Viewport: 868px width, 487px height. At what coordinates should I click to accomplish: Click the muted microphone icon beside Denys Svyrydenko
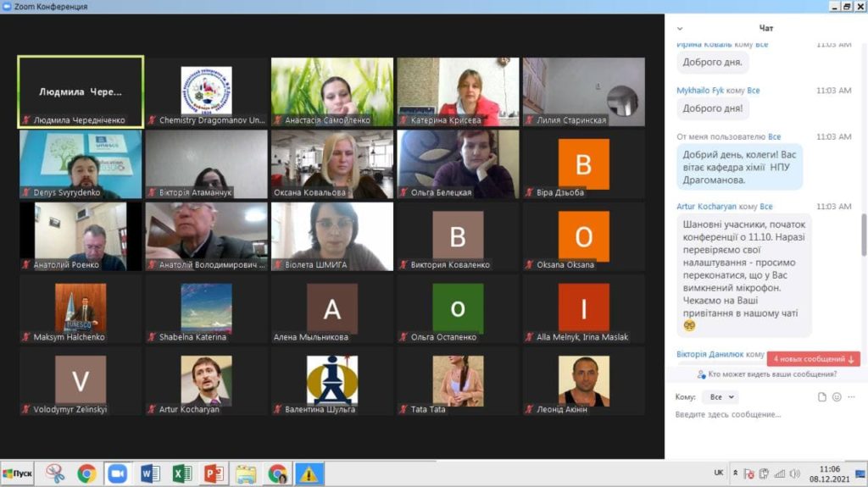(26, 192)
